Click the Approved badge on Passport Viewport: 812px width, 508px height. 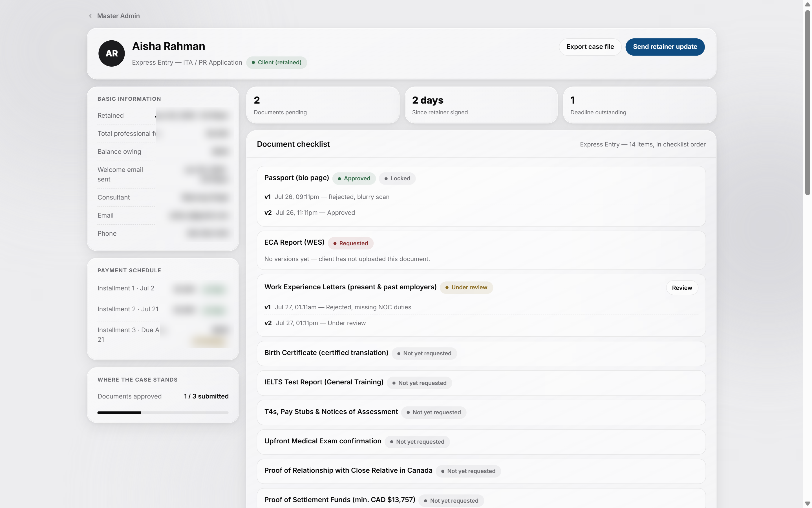354,178
